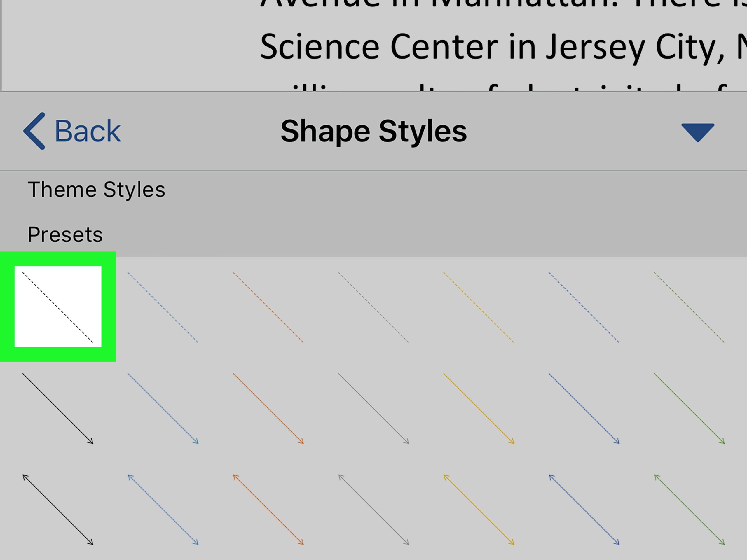The width and height of the screenshot is (747, 560).
Task: Select the green double-arrow line preset
Action: 689,509
